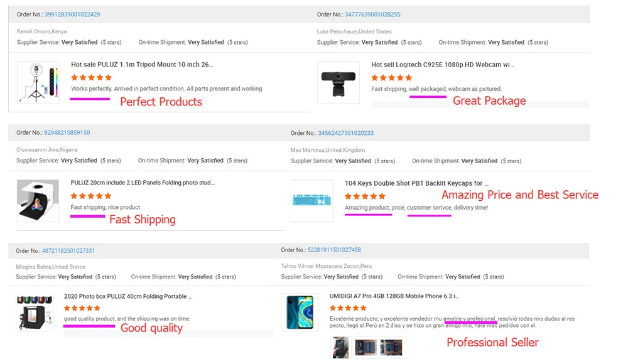The height and width of the screenshot is (364, 628).
Task: Click star rating on 2020 Photo box review
Action: (x=82, y=308)
